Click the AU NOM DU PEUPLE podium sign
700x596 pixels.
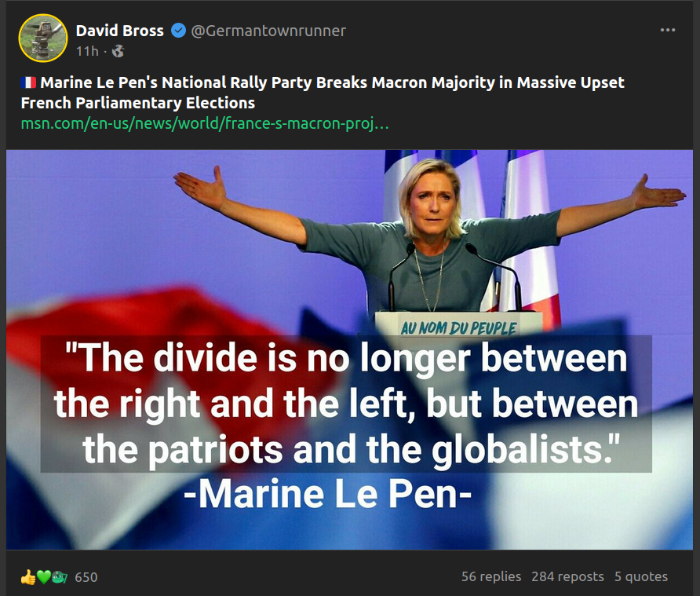point(458,328)
